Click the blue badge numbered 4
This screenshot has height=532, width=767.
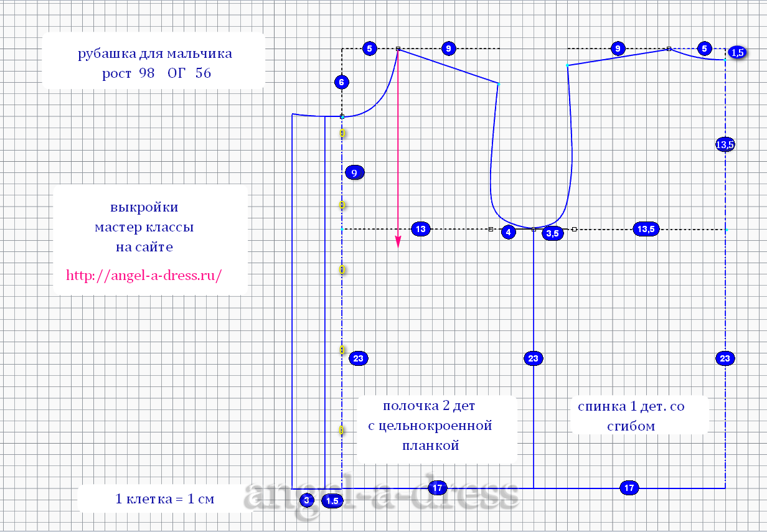[509, 233]
